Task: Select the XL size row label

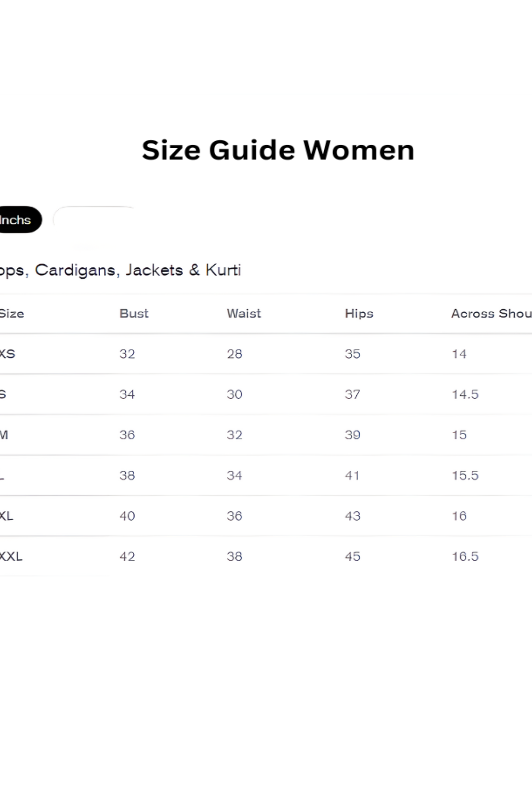Action: pos(7,516)
